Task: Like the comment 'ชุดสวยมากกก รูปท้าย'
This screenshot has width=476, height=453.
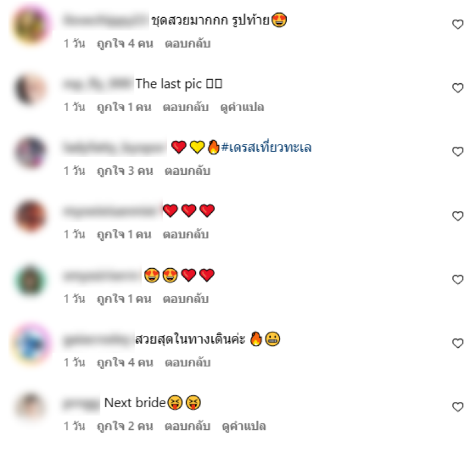Action: tap(458, 24)
